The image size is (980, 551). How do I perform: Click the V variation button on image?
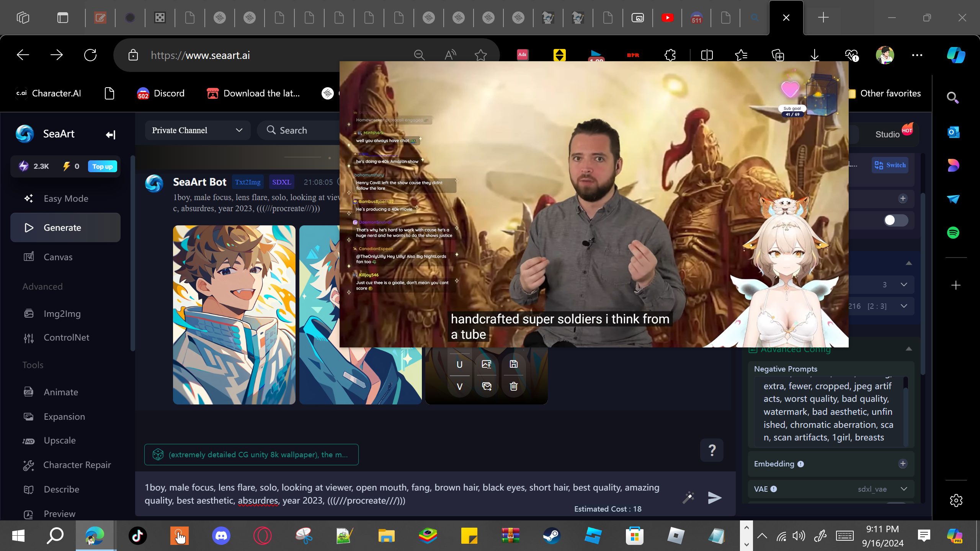pos(460,386)
